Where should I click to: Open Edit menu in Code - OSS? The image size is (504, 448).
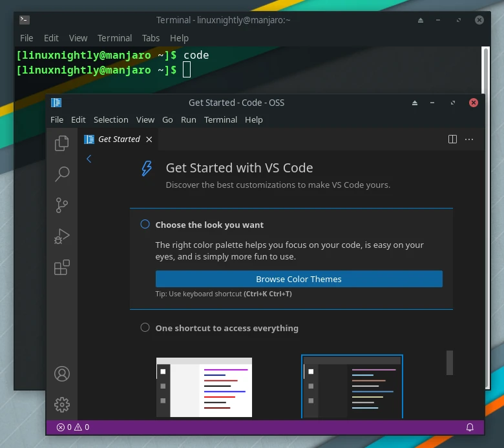click(x=78, y=120)
